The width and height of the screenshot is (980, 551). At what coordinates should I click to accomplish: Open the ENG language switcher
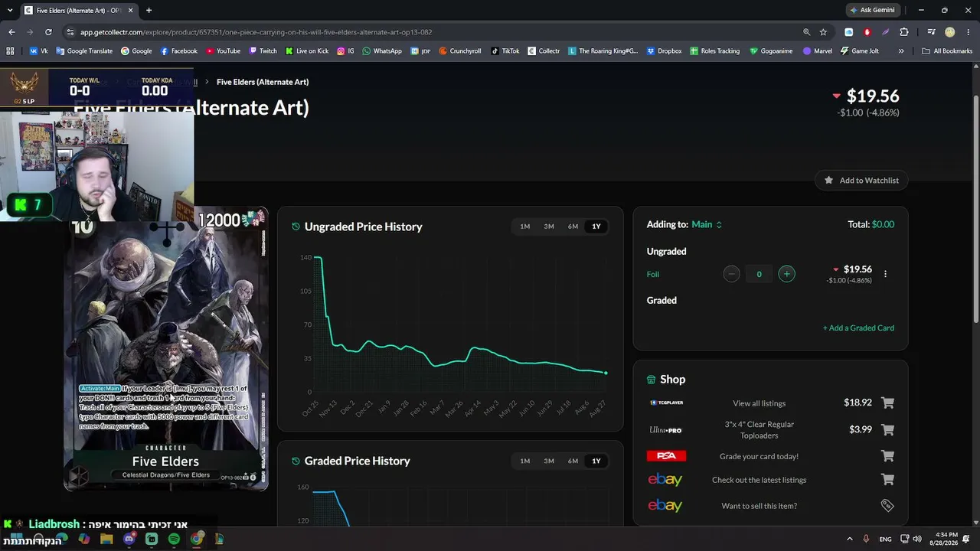(x=885, y=539)
